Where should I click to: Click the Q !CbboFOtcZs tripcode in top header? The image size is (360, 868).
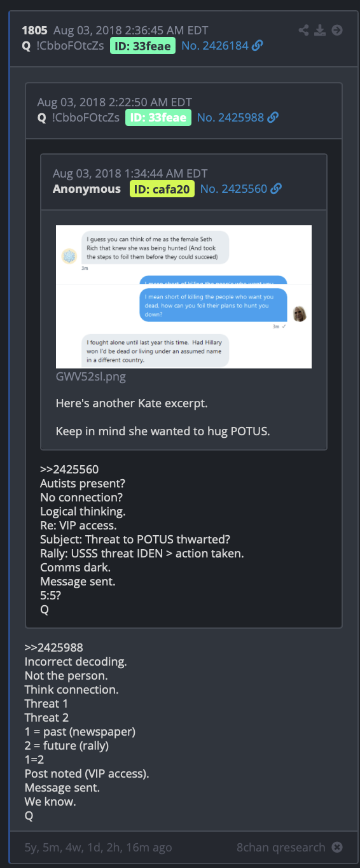tap(62, 46)
